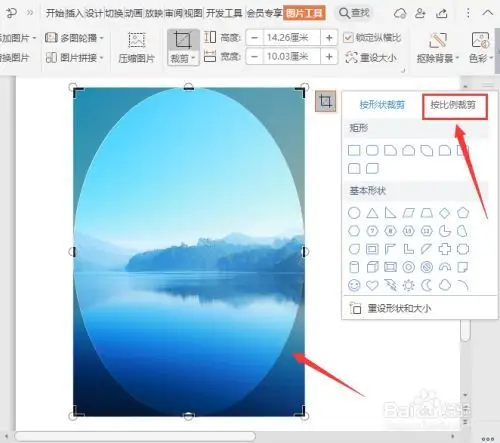Toggle the lock aspect ratio checkbox
The width and height of the screenshot is (500, 443).
[348, 38]
